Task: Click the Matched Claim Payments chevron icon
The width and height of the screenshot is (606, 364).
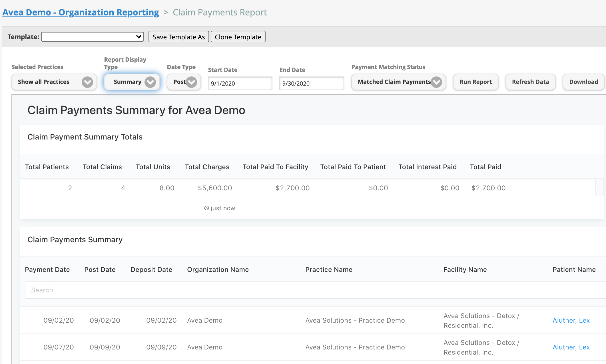Action: click(436, 82)
